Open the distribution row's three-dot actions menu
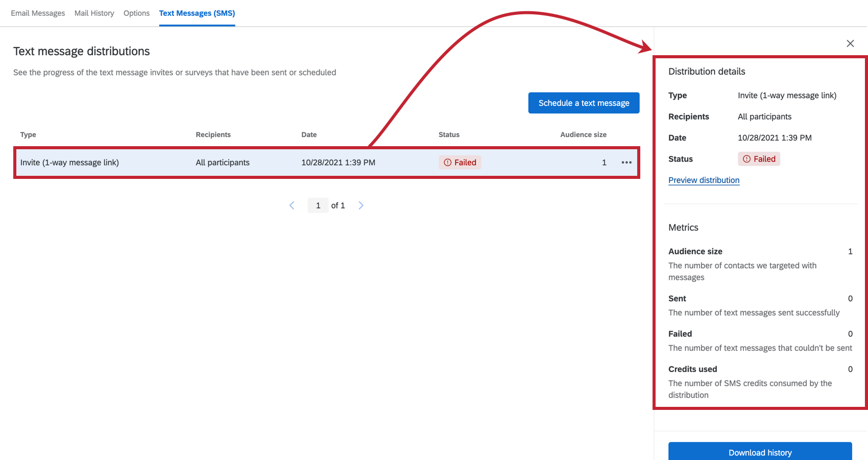Image resolution: width=868 pixels, height=460 pixels. (x=626, y=163)
